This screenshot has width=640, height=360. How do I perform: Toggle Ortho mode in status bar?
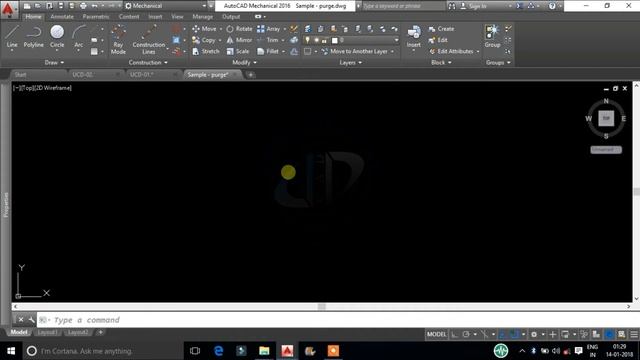click(x=455, y=334)
